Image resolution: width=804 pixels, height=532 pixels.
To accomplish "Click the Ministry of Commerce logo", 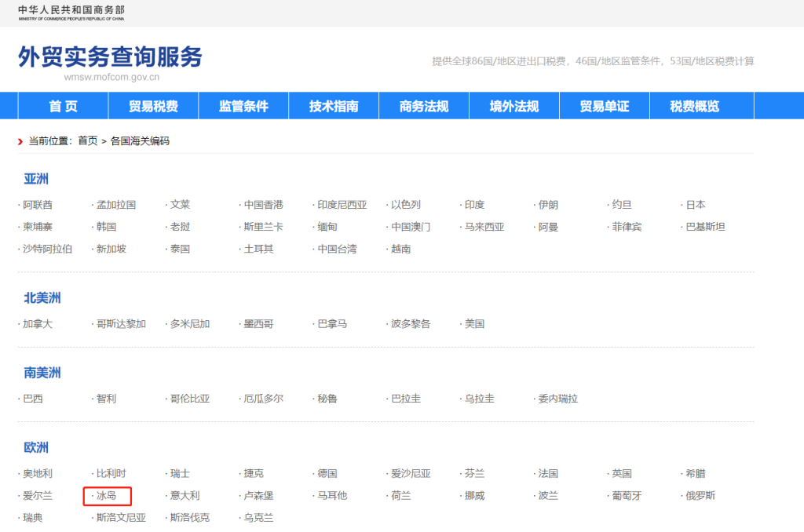I will (71, 13).
